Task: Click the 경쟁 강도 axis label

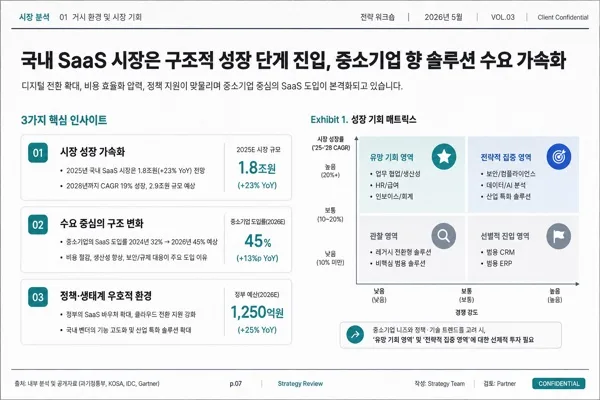Action: [466, 313]
